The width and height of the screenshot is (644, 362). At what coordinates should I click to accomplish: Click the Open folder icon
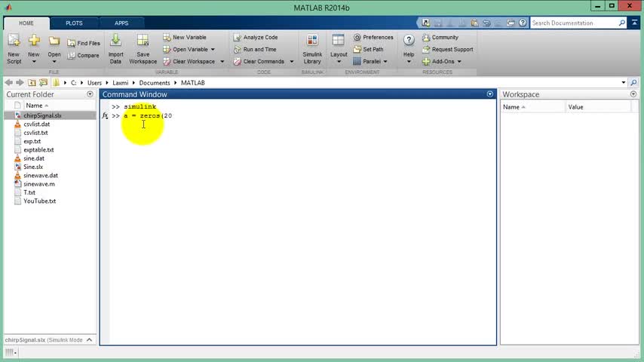click(54, 41)
